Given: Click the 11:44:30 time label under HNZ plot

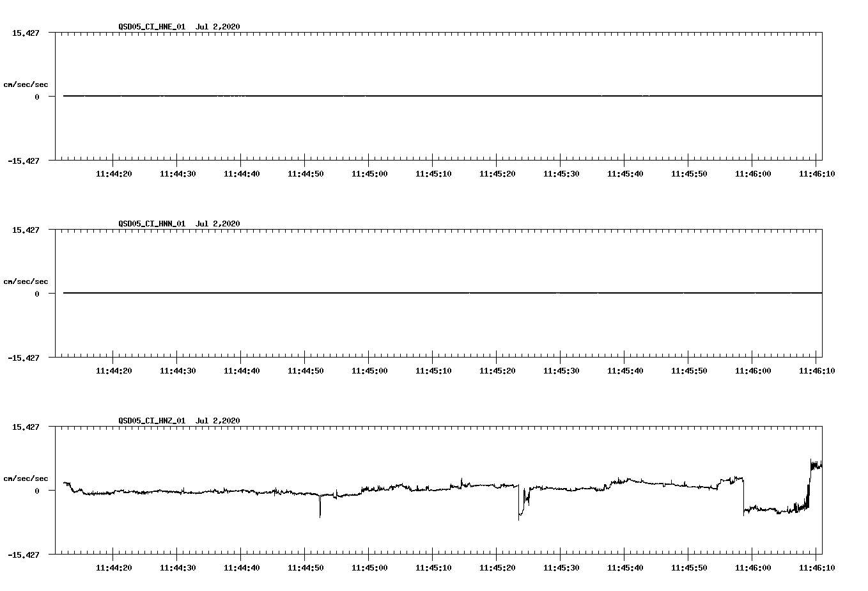Looking at the screenshot, I should [x=178, y=567].
